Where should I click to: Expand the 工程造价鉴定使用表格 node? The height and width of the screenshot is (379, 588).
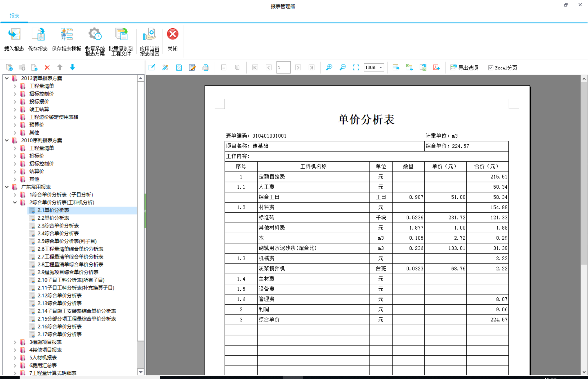click(15, 117)
